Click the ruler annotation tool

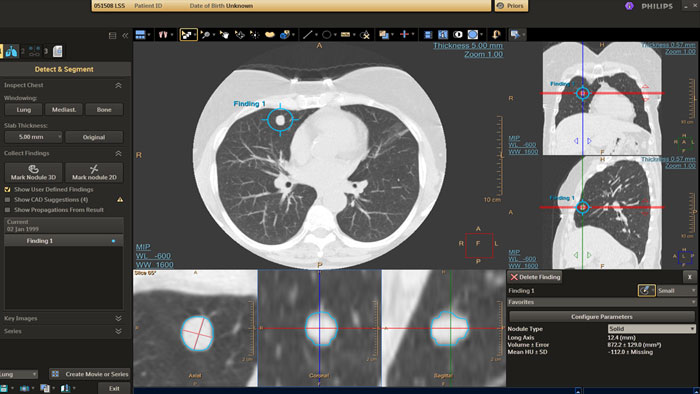pyautogui.click(x=346, y=34)
